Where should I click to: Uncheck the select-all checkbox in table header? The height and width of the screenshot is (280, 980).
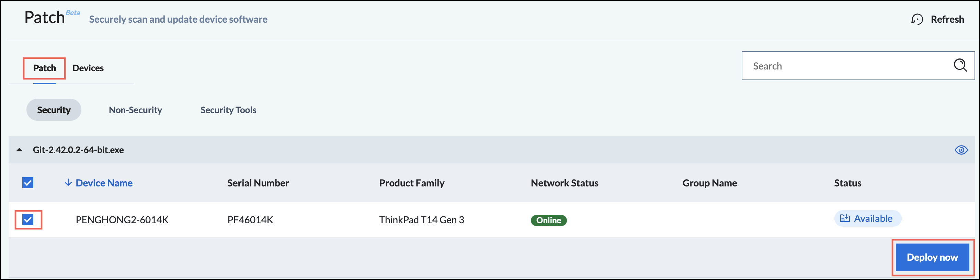click(x=28, y=183)
